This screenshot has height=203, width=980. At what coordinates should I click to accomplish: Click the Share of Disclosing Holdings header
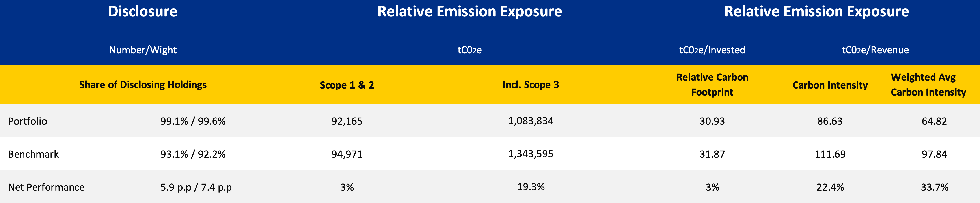[143, 84]
